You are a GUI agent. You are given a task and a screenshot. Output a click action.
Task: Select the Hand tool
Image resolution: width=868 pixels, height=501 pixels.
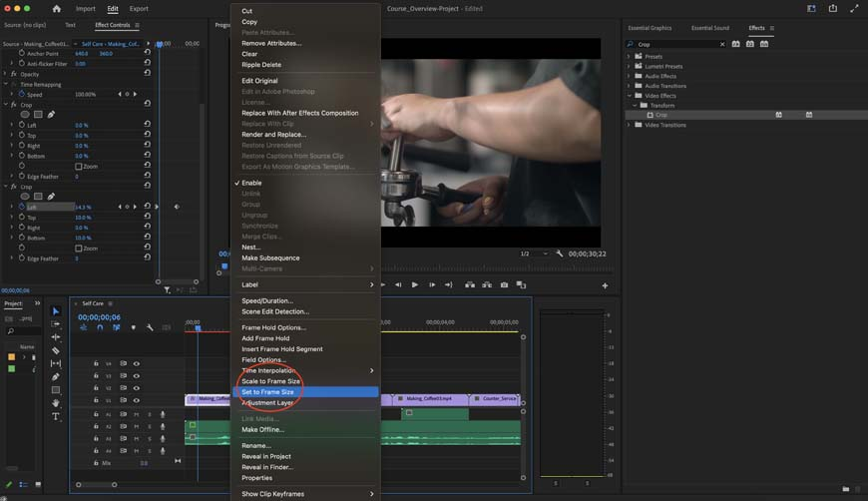click(55, 403)
